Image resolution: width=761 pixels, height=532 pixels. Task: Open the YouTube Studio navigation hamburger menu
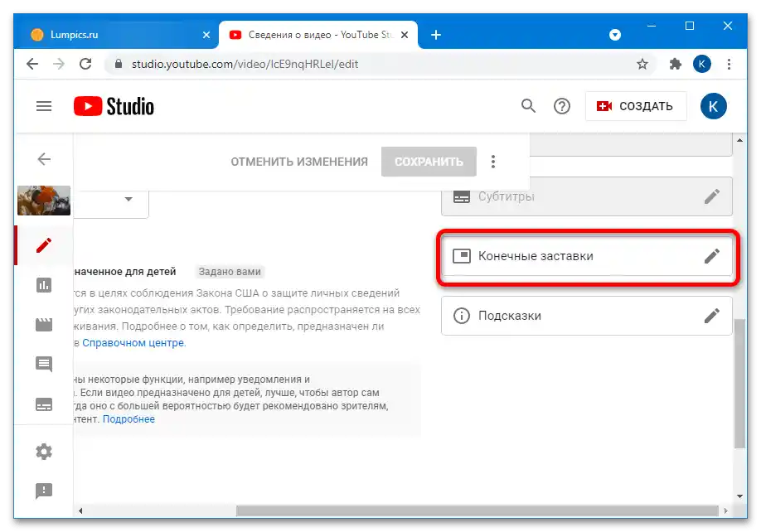(x=43, y=106)
